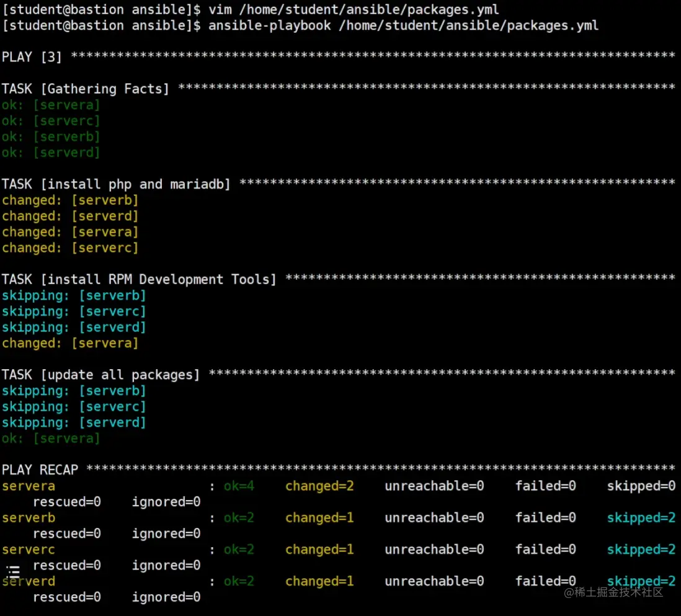
Task: Select the 'PLAY [3]' header text
Action: pyautogui.click(x=32, y=57)
